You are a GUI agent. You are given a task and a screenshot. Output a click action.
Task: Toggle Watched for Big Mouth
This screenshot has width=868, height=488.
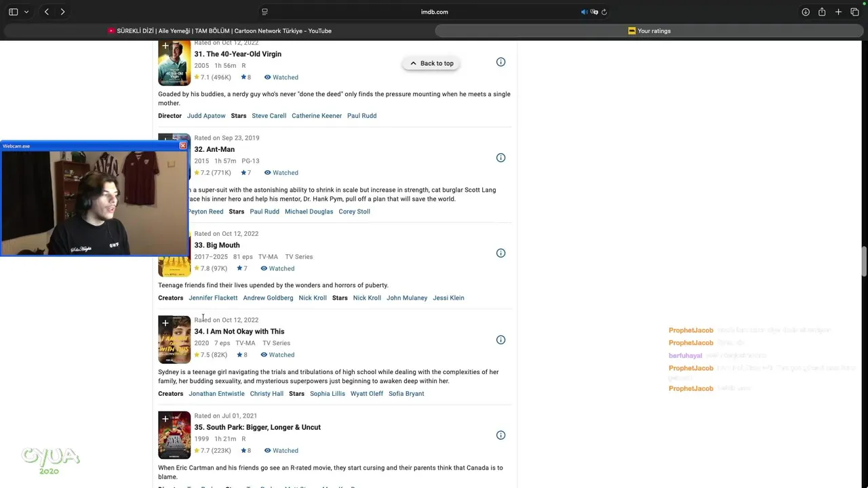point(278,268)
